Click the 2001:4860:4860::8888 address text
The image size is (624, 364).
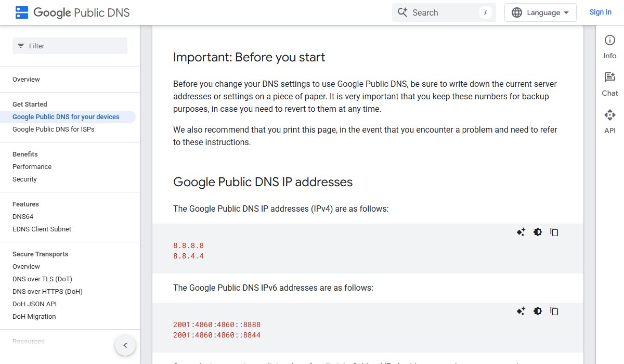(217, 324)
